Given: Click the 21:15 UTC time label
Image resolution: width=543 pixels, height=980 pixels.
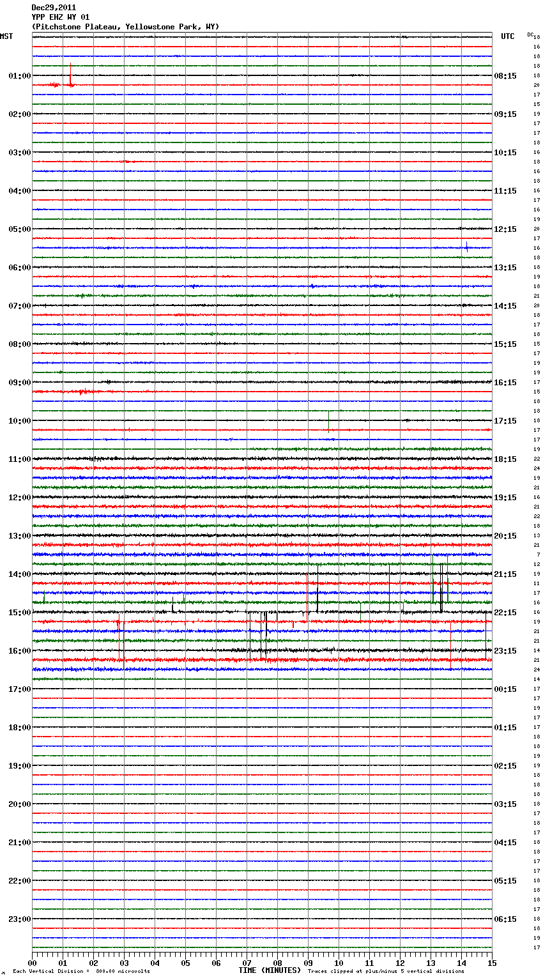Looking at the screenshot, I should tap(505, 574).
